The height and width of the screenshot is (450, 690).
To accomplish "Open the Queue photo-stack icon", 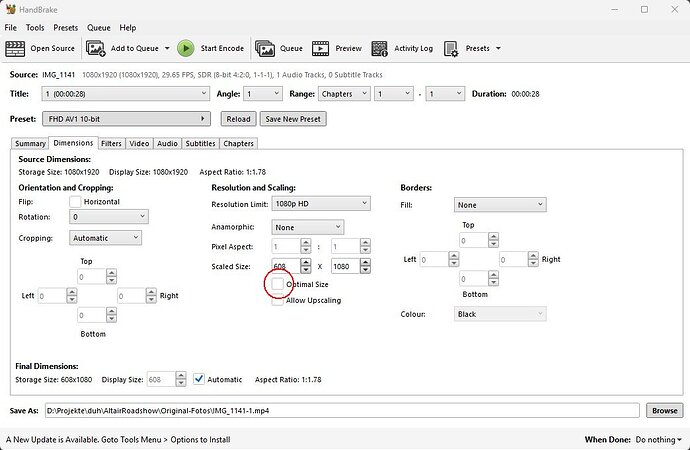I will click(264, 48).
